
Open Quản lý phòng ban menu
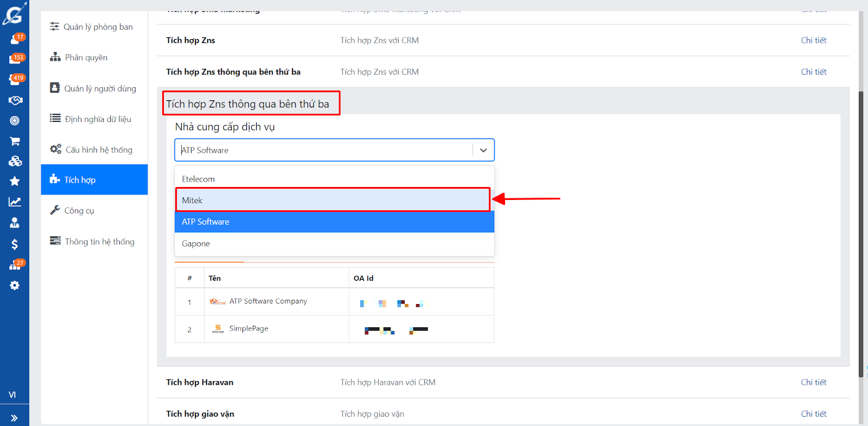(x=94, y=27)
